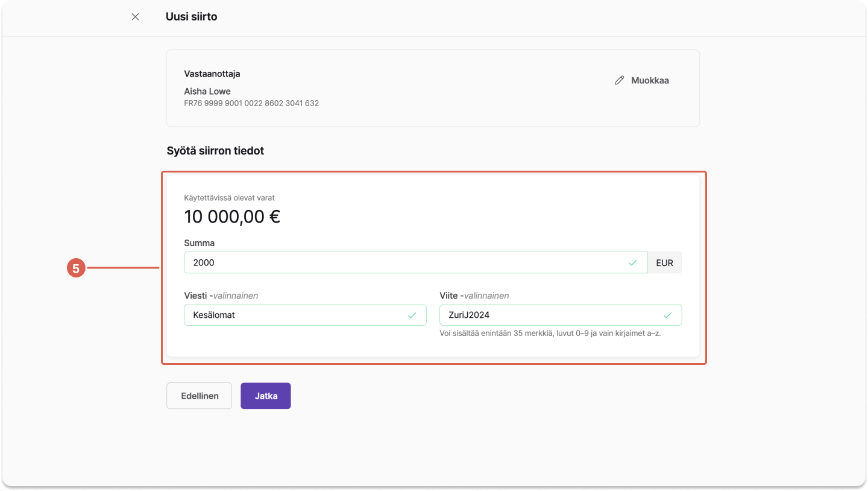Click the 10 000,00 € available balance
Viewport: 868px width, 491px height.
click(x=232, y=217)
